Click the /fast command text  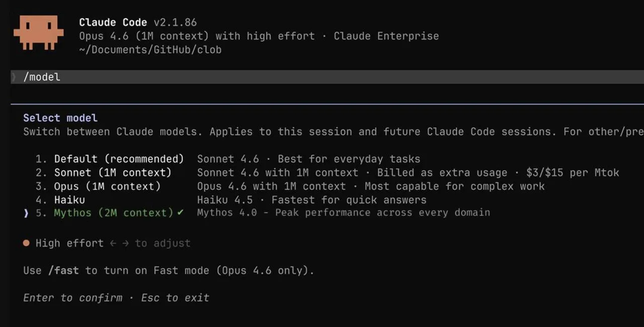[63, 271]
